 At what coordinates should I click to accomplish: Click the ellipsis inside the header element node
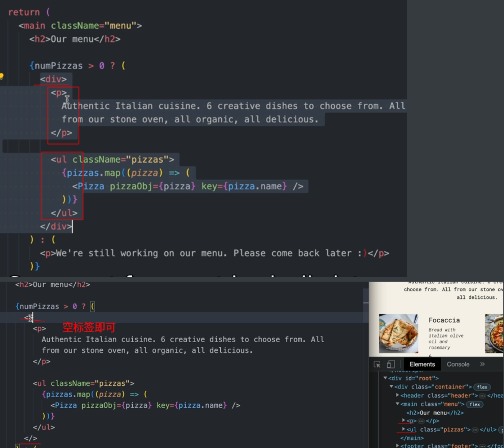(x=483, y=396)
